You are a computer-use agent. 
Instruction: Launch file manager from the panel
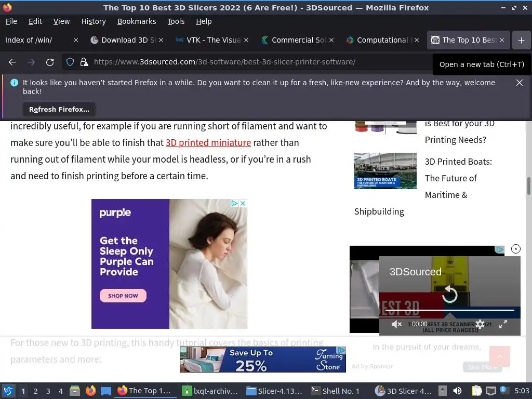(x=75, y=391)
